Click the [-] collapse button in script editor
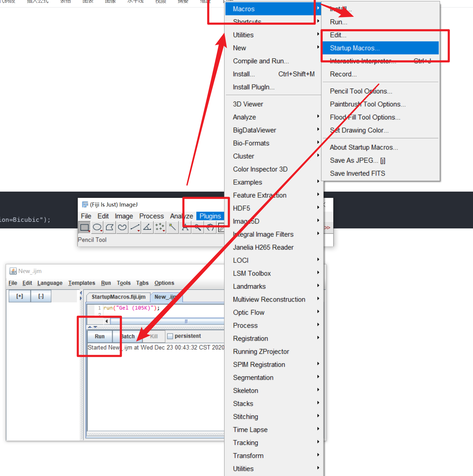This screenshot has width=473, height=476. pyautogui.click(x=41, y=296)
